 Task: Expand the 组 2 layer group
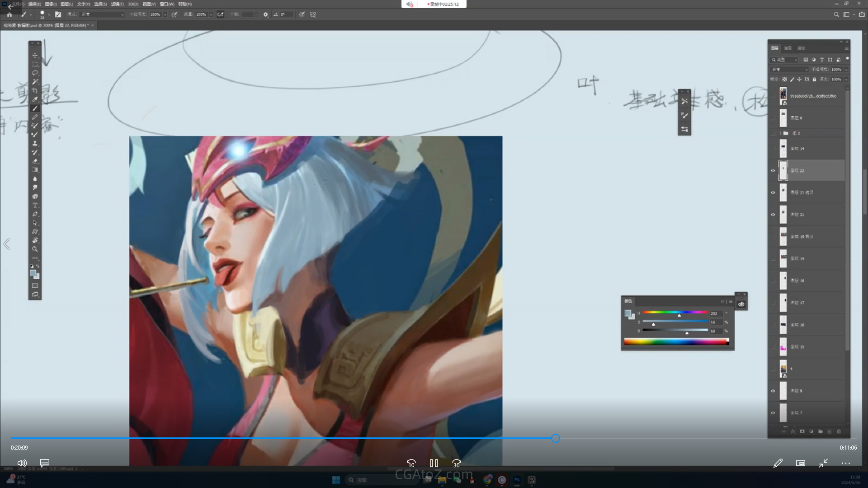(780, 133)
